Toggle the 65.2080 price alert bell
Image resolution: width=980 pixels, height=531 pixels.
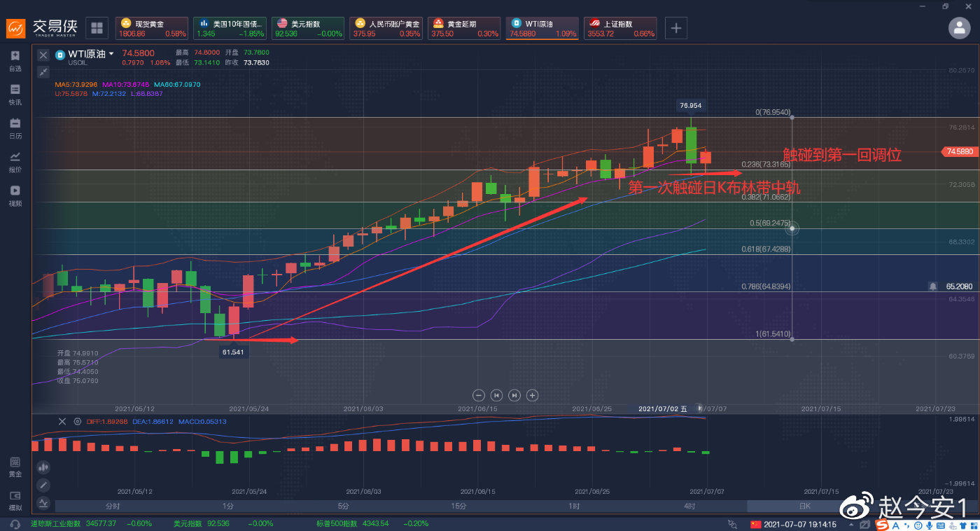932,287
